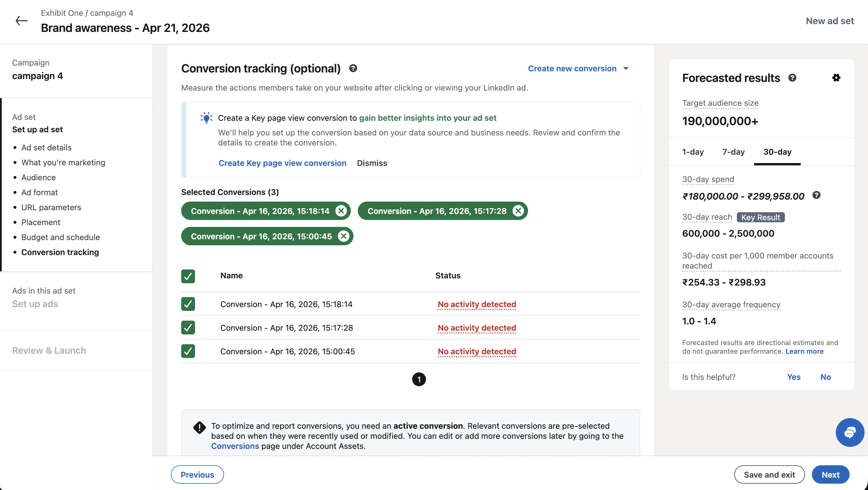
Task: Open the Forecasted results help icon
Action: coord(793,78)
